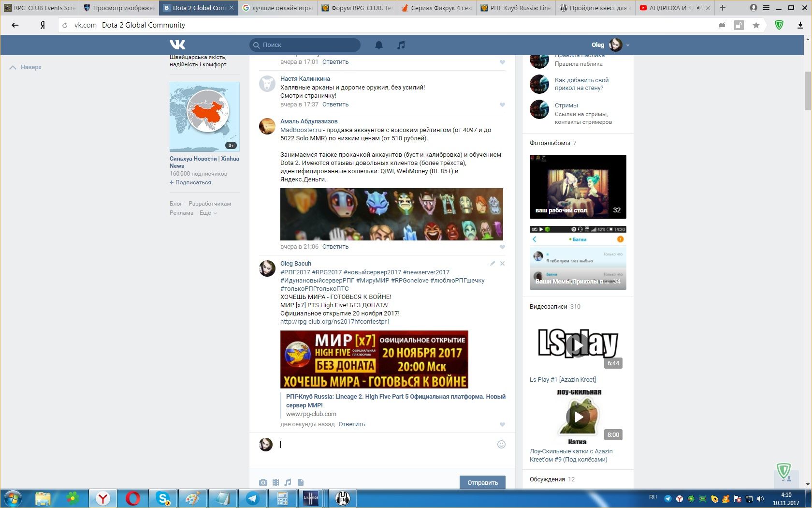Close the АНДРЮХА И К YouTube tab

709,8
